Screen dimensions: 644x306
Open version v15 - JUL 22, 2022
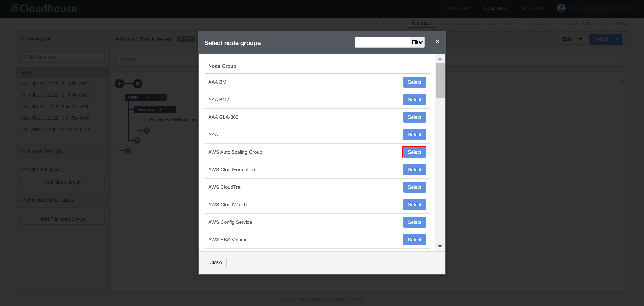click(55, 84)
